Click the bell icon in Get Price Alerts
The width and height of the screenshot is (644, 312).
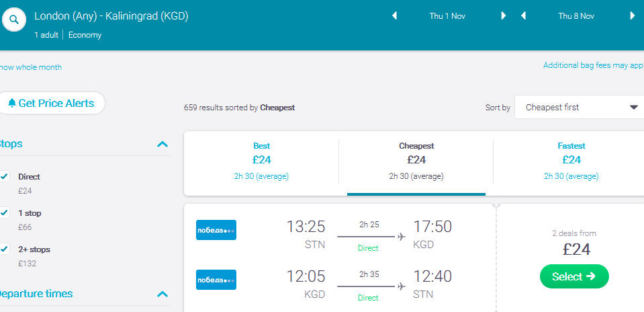click(12, 103)
